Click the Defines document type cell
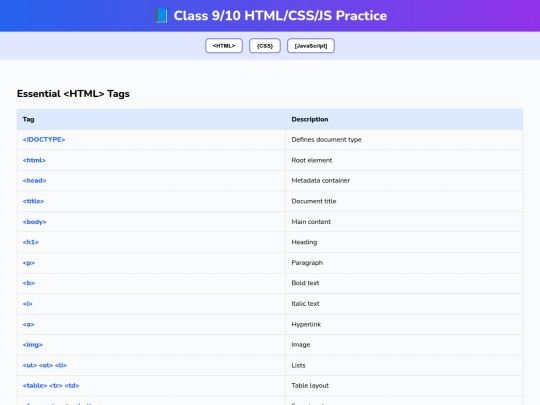This screenshot has height=405, width=540. point(404,140)
